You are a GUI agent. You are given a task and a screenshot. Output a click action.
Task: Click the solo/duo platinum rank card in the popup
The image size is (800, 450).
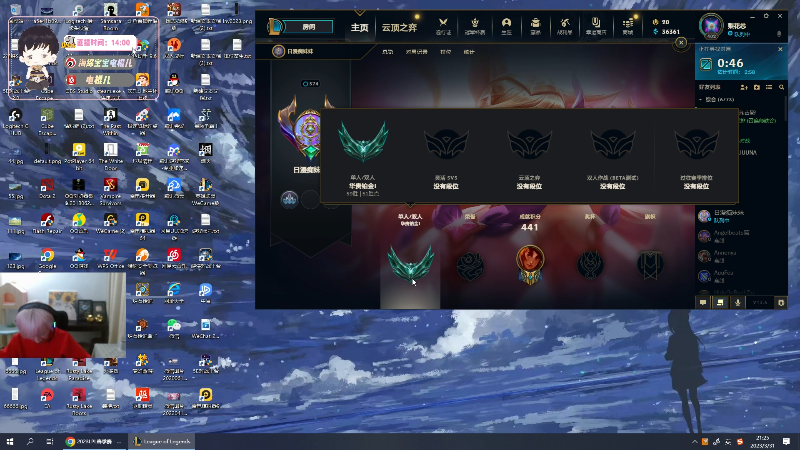coord(363,157)
